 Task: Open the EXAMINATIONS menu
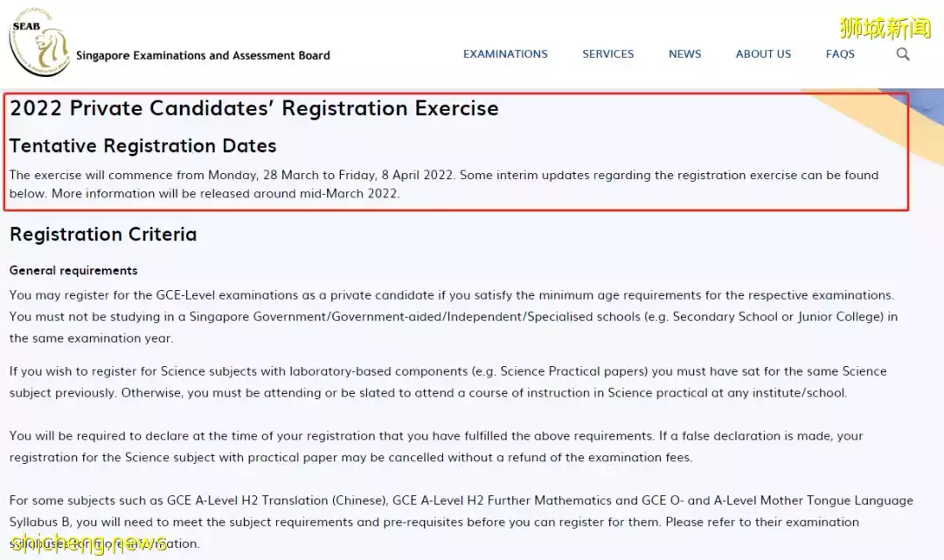pyautogui.click(x=505, y=54)
